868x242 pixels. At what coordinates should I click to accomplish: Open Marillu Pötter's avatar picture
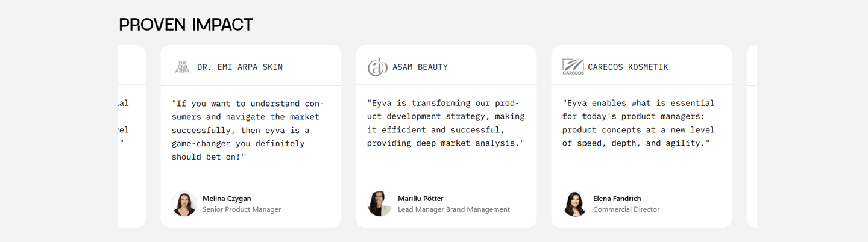pyautogui.click(x=380, y=203)
